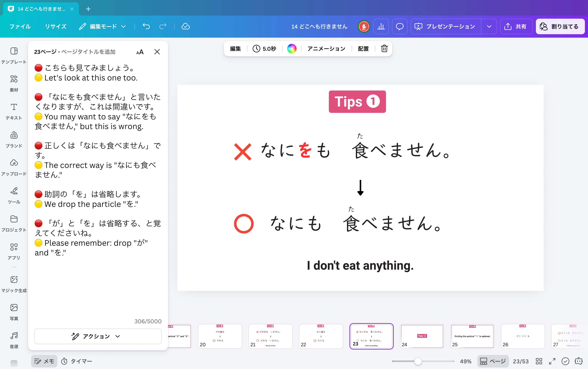Open the 配置 toolbar item
Screen dimensions: 588x369
(363, 49)
